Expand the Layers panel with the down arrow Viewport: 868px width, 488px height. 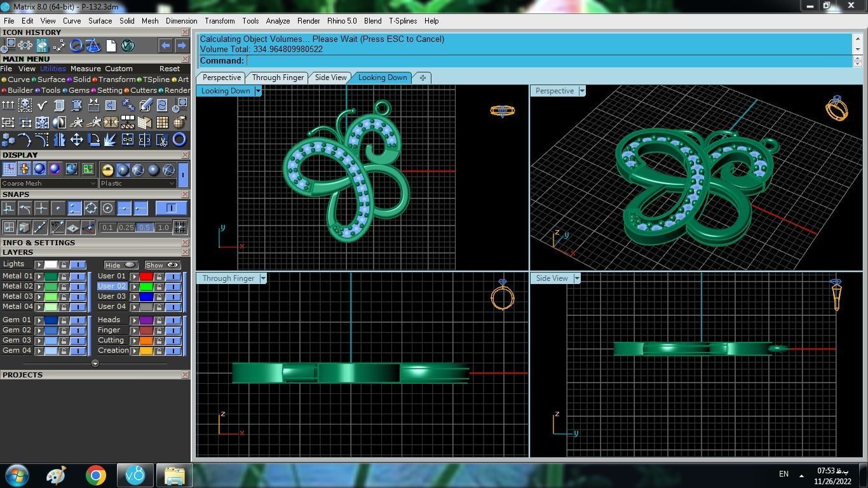95,363
